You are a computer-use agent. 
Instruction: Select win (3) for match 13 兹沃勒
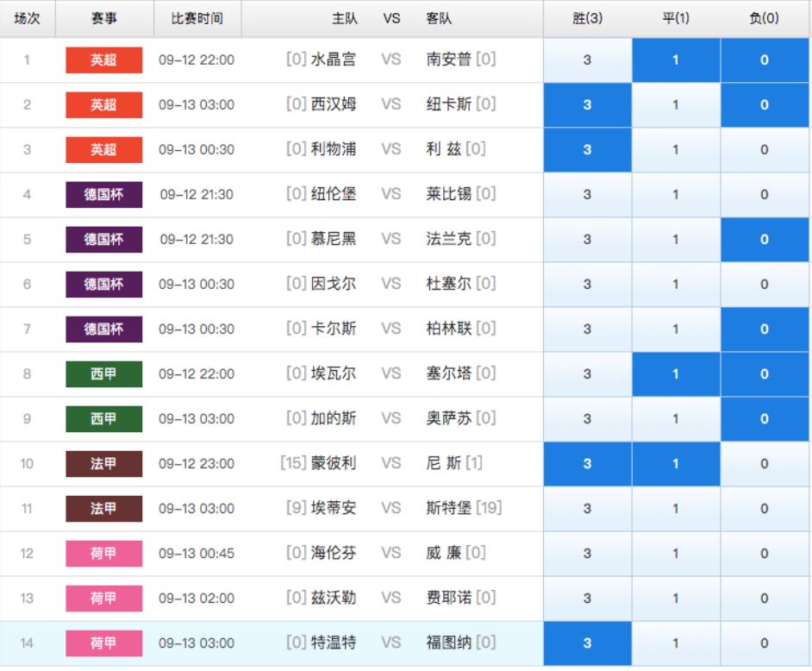[587, 599]
